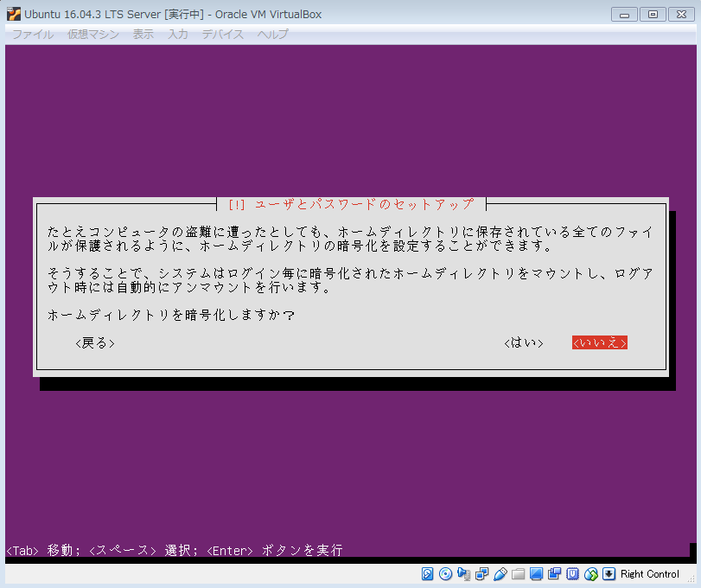
Task: Click the USB devices status icon
Action: [500, 574]
